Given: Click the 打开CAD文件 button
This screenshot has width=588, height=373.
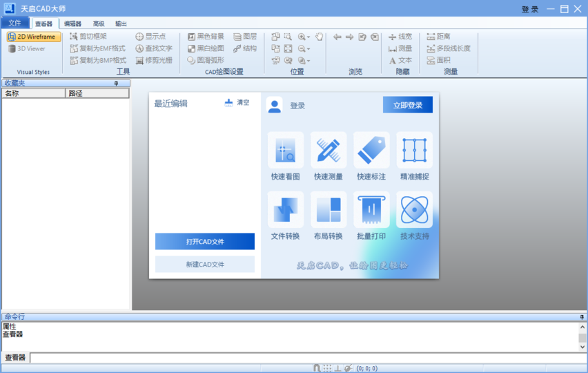Looking at the screenshot, I should tap(205, 242).
